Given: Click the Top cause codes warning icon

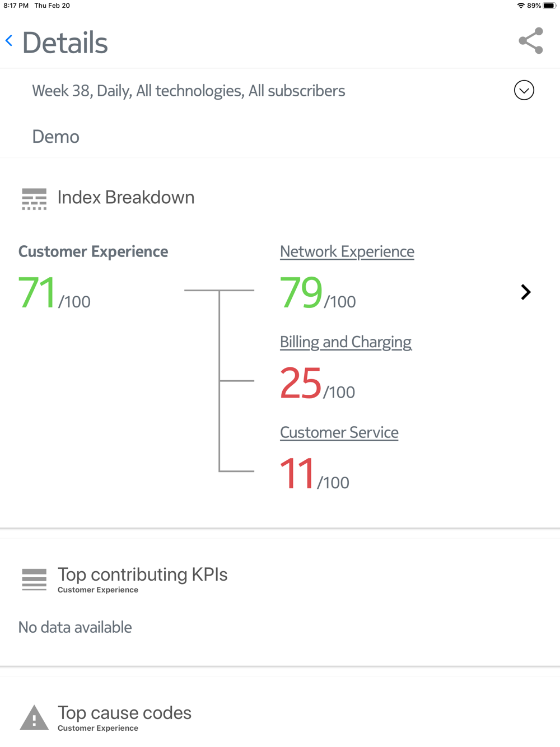Looking at the screenshot, I should tap(34, 717).
